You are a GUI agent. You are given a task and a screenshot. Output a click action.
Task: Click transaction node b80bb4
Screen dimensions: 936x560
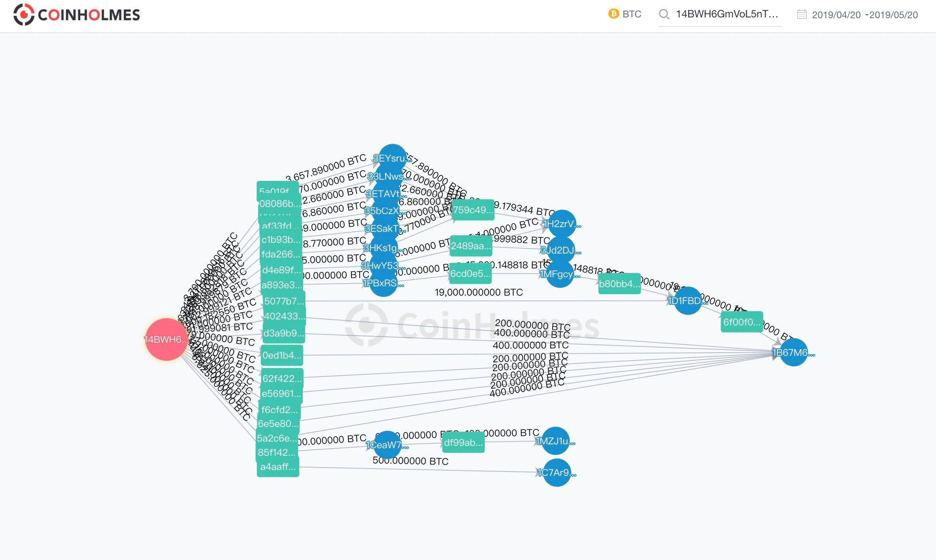point(619,284)
